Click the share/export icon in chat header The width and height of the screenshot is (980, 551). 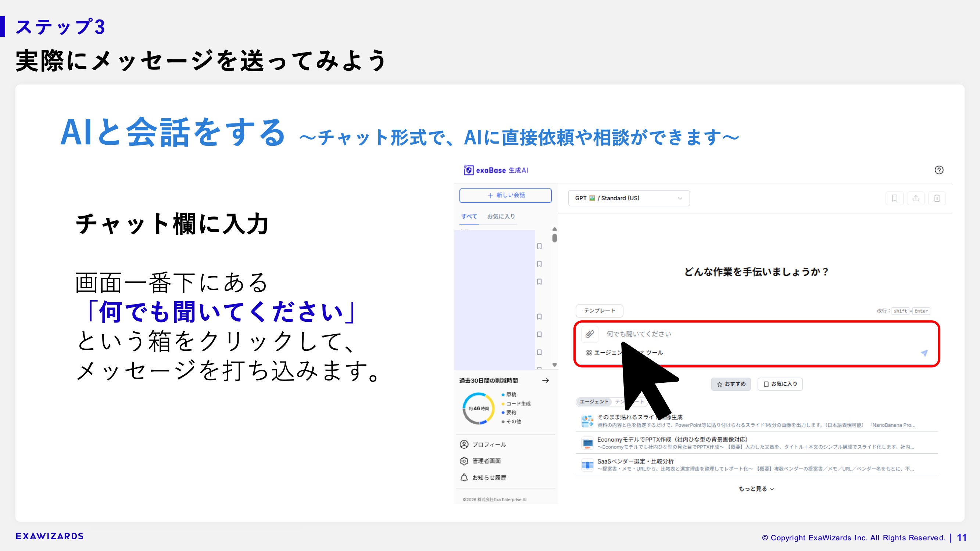coord(916,198)
